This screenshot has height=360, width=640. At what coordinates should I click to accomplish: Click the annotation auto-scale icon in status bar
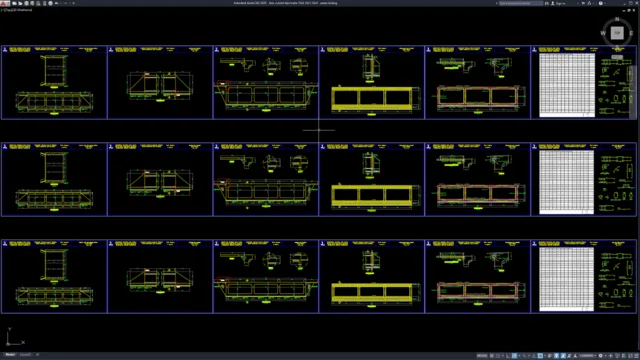575,356
